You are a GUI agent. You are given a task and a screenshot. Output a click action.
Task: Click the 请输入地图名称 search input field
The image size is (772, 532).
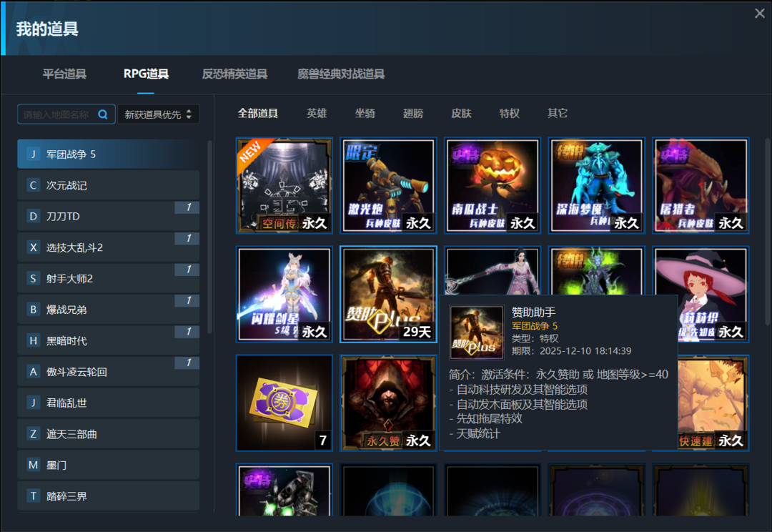coord(61,114)
